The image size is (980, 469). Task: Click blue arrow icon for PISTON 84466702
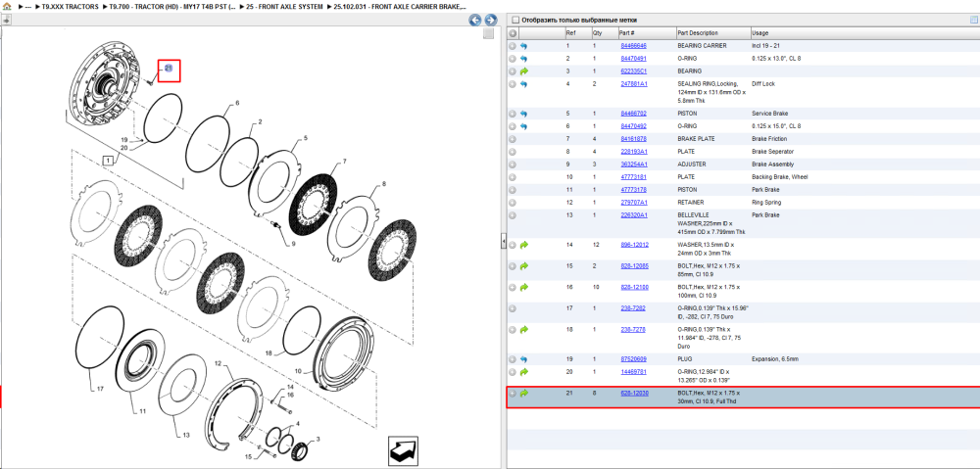click(523, 114)
